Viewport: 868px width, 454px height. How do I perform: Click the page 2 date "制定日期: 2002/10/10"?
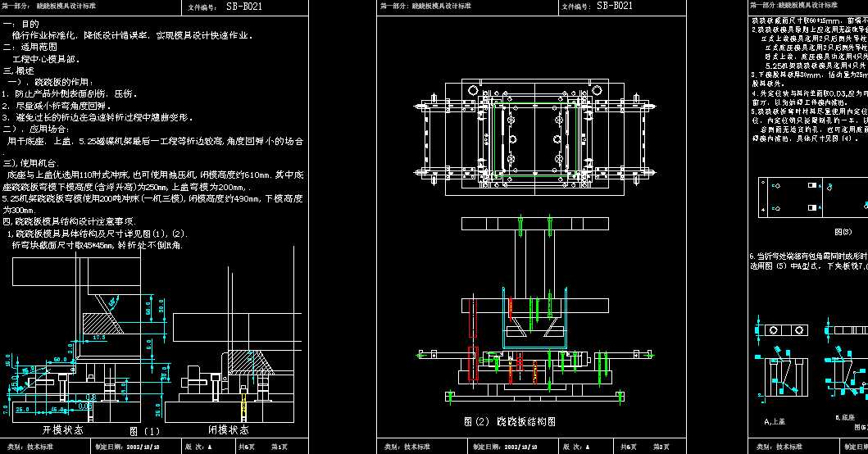(x=504, y=447)
